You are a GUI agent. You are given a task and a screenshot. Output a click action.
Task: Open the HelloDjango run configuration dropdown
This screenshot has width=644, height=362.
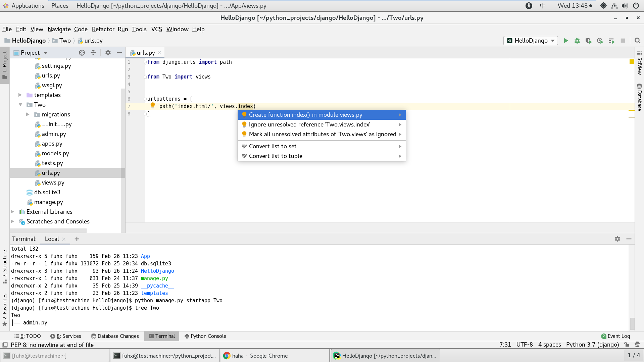(x=531, y=41)
